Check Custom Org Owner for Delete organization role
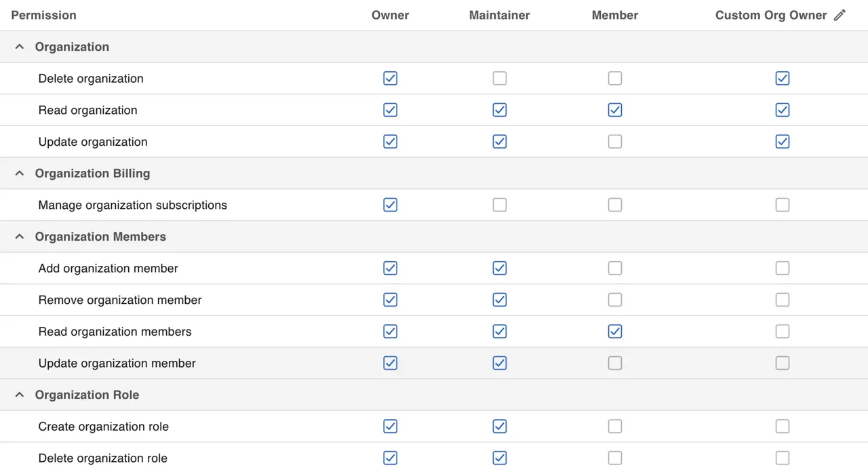 coord(783,458)
